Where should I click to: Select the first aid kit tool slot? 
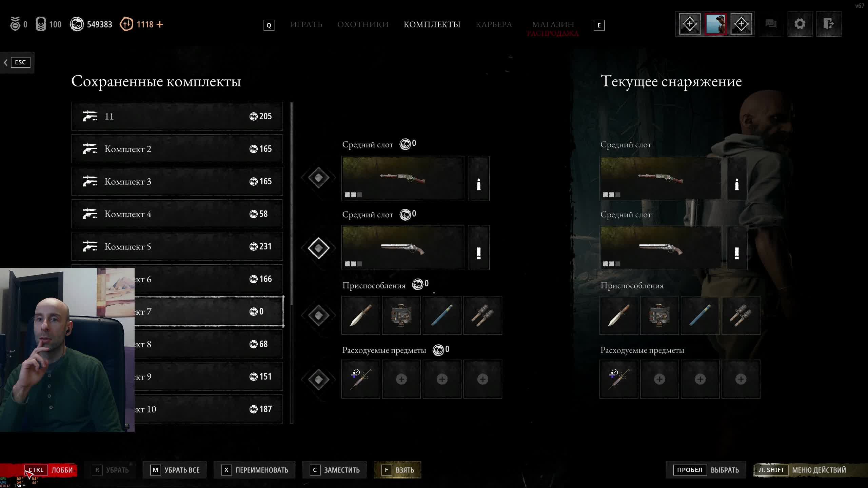[x=401, y=316]
